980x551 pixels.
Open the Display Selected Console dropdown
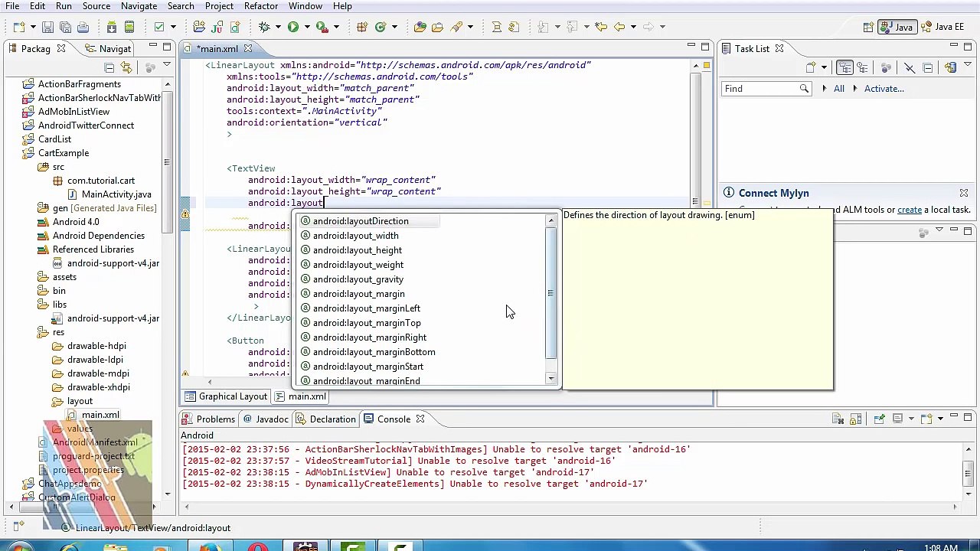(910, 419)
